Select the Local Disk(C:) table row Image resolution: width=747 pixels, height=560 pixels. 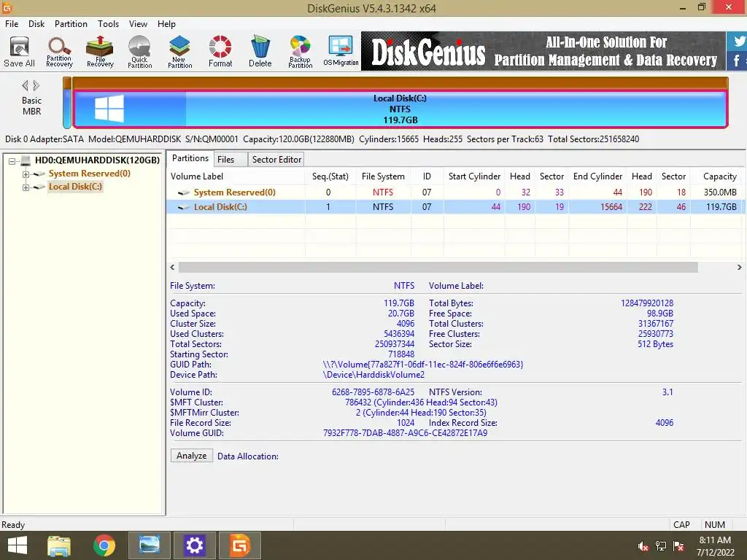point(454,206)
